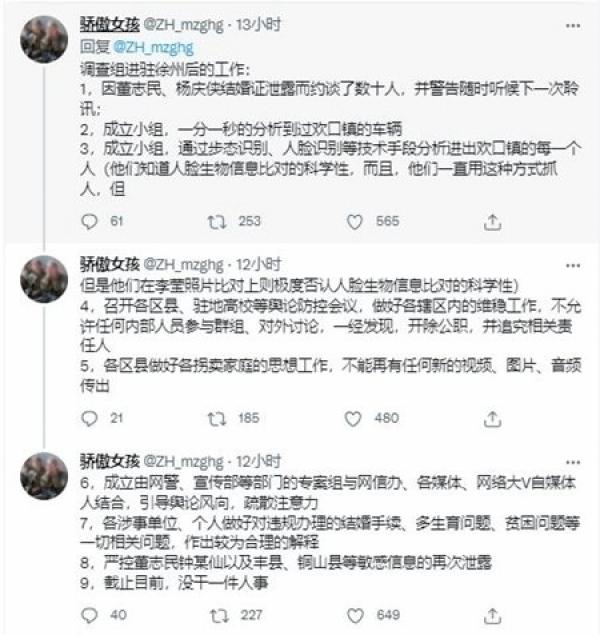Click the avatar beside the tweet starting '但是他们在李莹'
Screen dimensions: 600x635
[45, 278]
